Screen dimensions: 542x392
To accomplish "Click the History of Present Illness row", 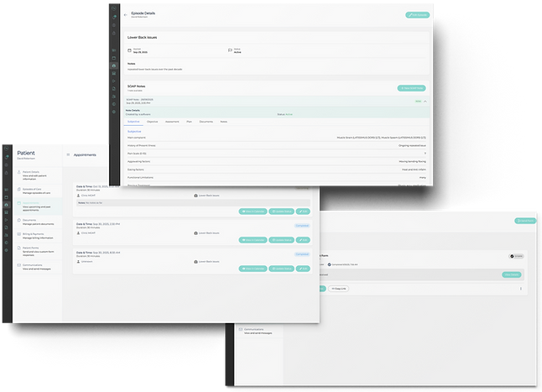I will (x=277, y=145).
